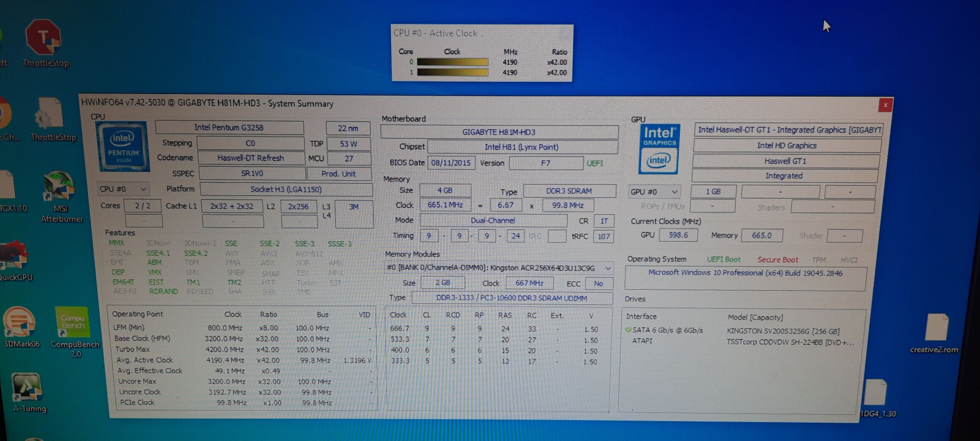Click the Microsoft Windows 10 Professional OS text
The image size is (980, 441).
tap(745, 273)
